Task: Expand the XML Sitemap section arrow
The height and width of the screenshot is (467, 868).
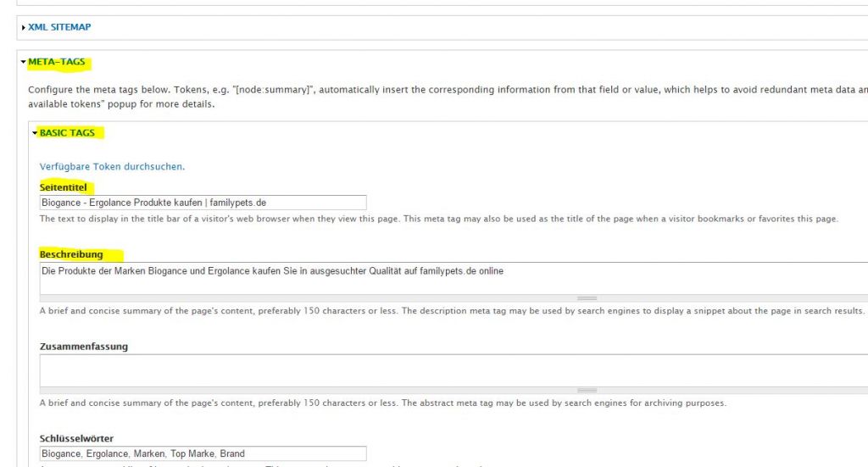Action: [24, 28]
